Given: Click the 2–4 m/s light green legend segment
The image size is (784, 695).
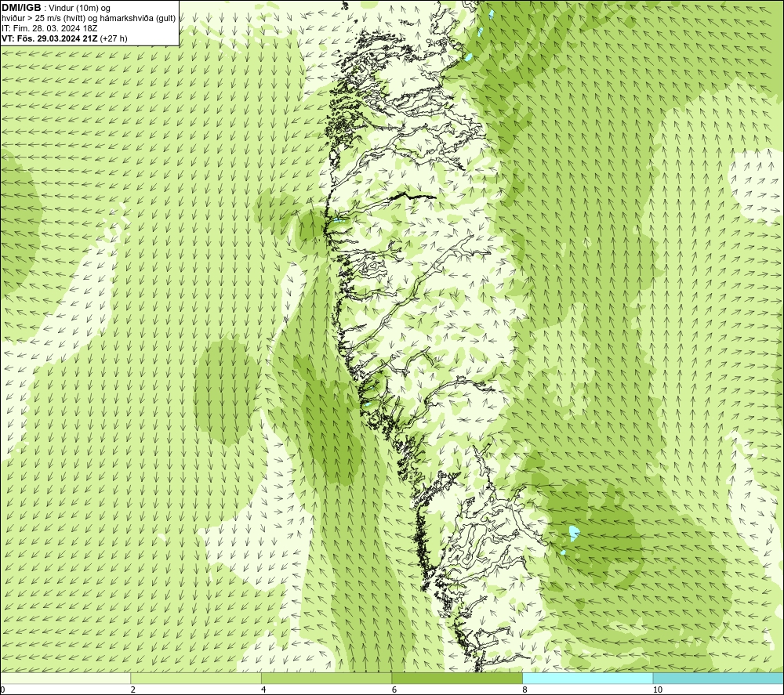Looking at the screenshot, I should tap(196, 678).
